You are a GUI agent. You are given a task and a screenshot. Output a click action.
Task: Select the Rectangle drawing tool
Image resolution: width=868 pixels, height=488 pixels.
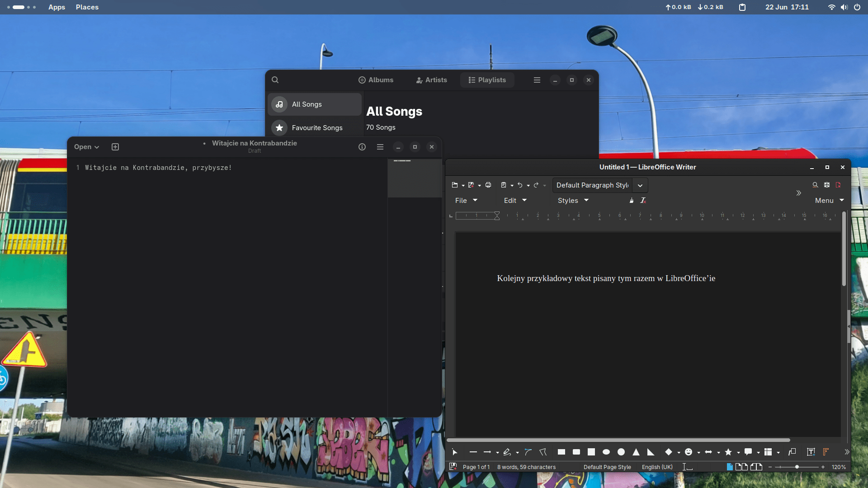click(561, 452)
